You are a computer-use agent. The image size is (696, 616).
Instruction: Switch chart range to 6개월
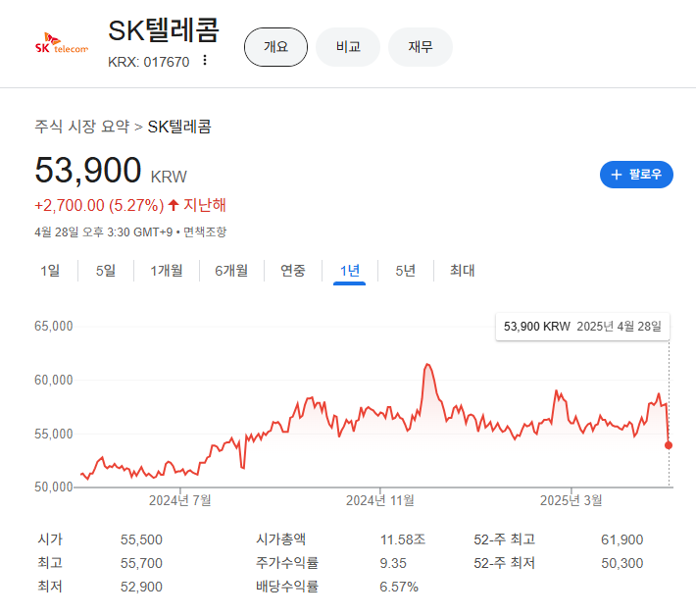pyautogui.click(x=231, y=271)
